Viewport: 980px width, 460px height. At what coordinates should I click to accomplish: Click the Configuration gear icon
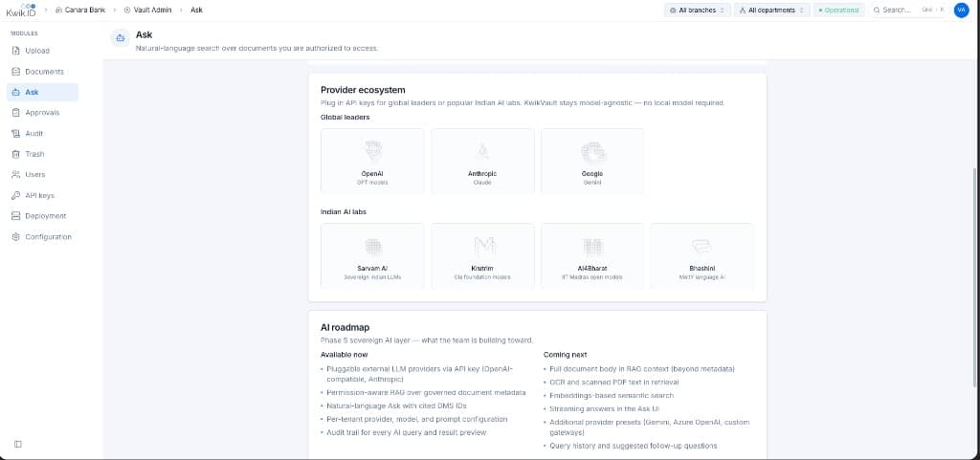pyautogui.click(x=16, y=237)
